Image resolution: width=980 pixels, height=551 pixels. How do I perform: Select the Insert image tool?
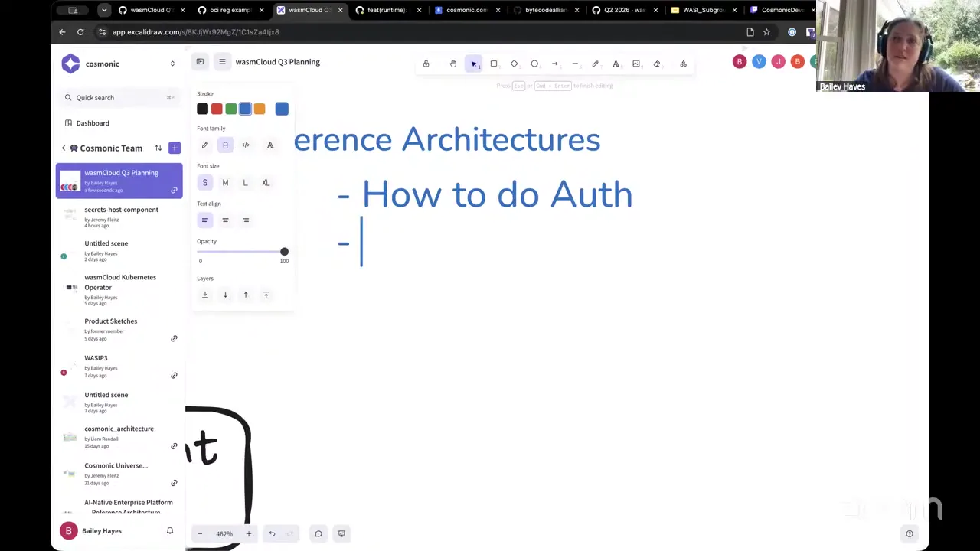click(636, 64)
